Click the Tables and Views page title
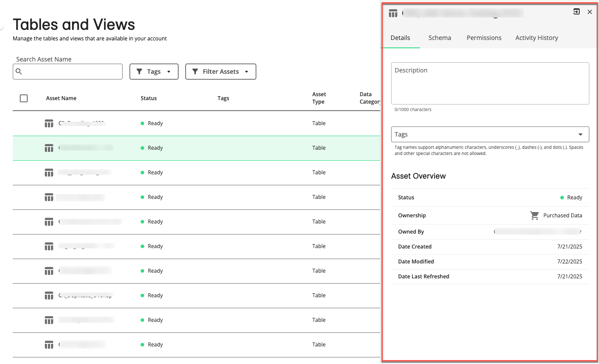The height and width of the screenshot is (364, 599). click(x=74, y=25)
